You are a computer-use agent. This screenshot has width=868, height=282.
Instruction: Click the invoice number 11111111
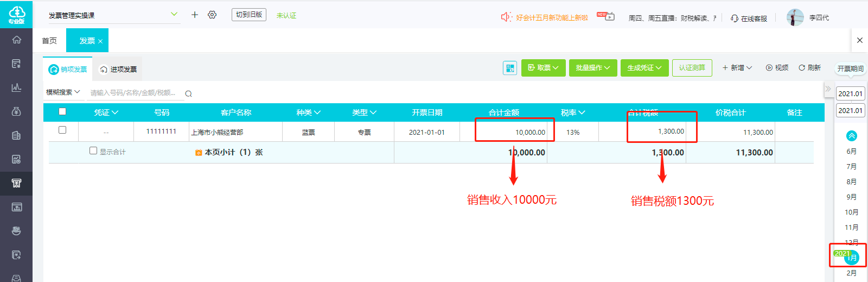point(161,131)
